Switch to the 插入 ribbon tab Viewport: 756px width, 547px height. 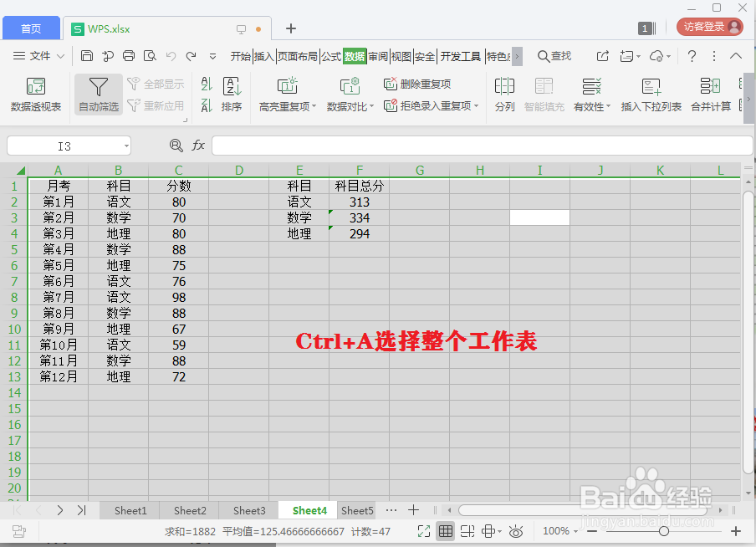point(263,56)
